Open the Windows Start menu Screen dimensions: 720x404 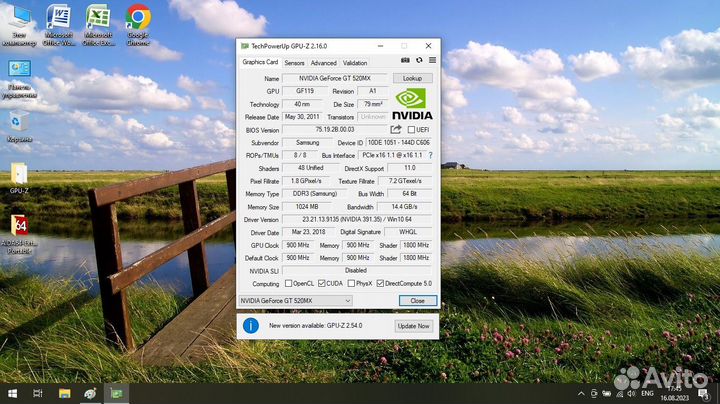[12, 393]
